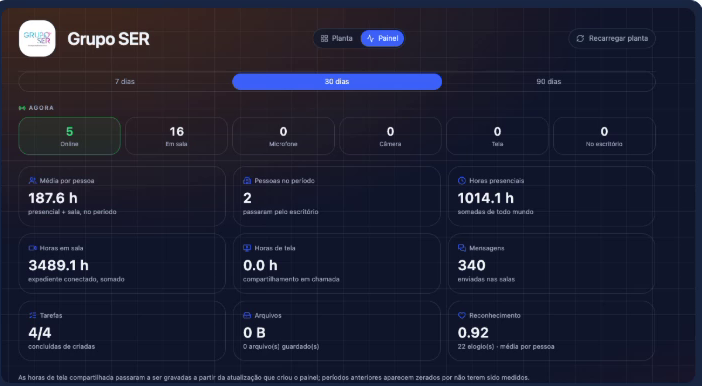The height and width of the screenshot is (386, 702).
Task: Click the 'somadas de todo mundo' caption
Action: click(496, 212)
